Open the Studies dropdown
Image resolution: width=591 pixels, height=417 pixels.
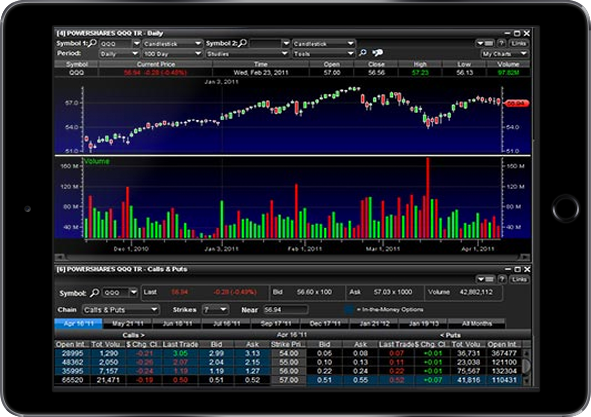coord(247,54)
